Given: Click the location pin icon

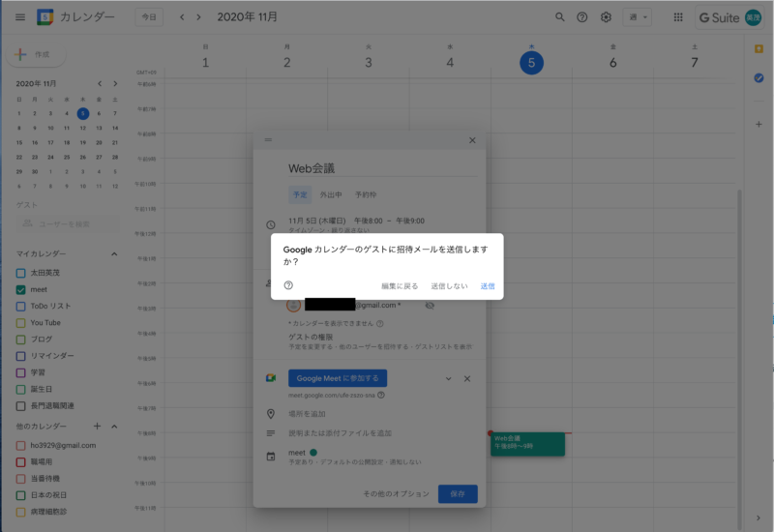Looking at the screenshot, I should tap(271, 414).
